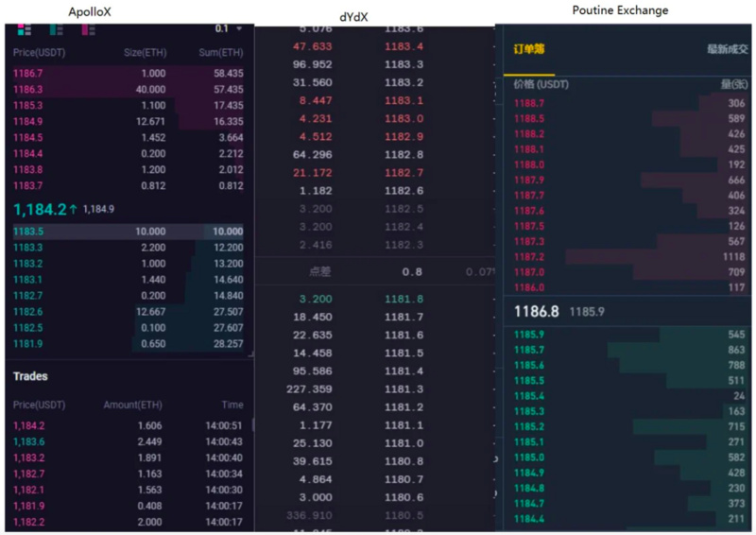Select Poutine bid row 1185.7 with quantity 863
Viewport: 756px width, 535px height.
(629, 350)
